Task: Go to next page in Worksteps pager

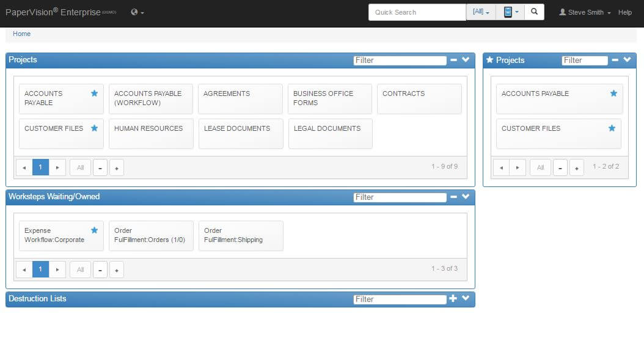Action: coord(57,270)
